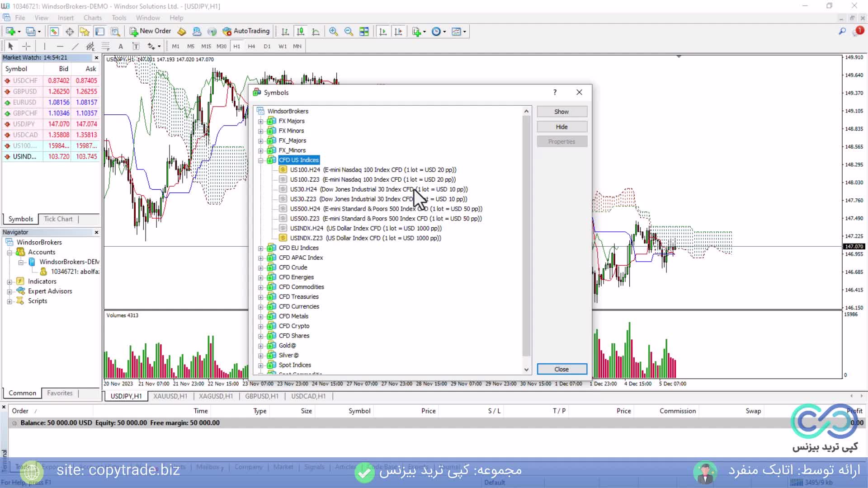Screen dimensions: 868x488
Task: Collapse the CFD US Indices folder
Action: click(x=260, y=160)
